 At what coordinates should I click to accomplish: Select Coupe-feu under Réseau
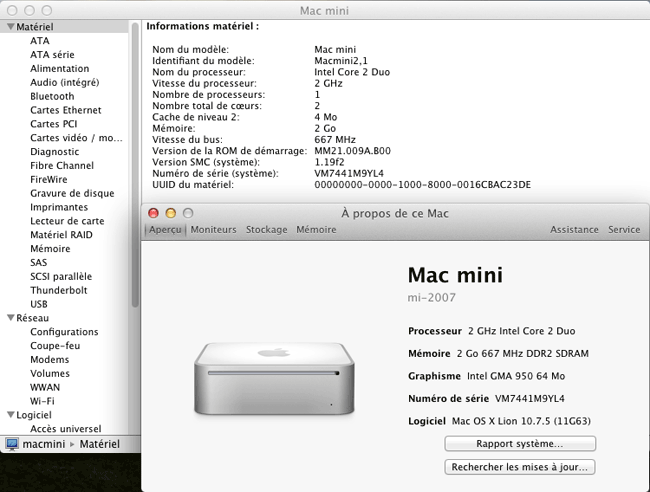[55, 346]
